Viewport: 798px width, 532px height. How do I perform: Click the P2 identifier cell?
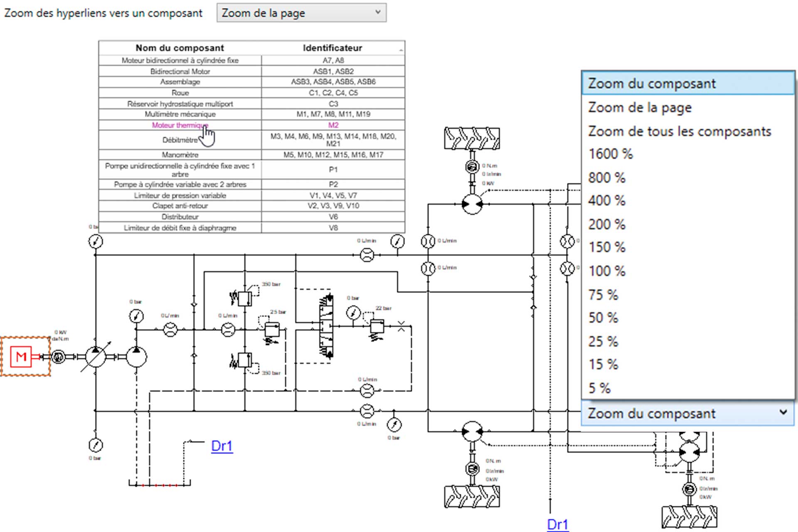click(x=333, y=185)
